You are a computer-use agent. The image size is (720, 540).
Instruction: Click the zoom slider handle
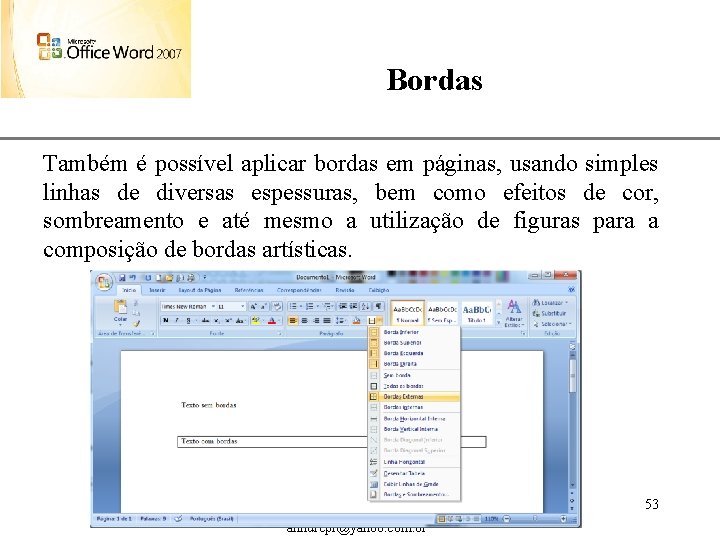(535, 518)
